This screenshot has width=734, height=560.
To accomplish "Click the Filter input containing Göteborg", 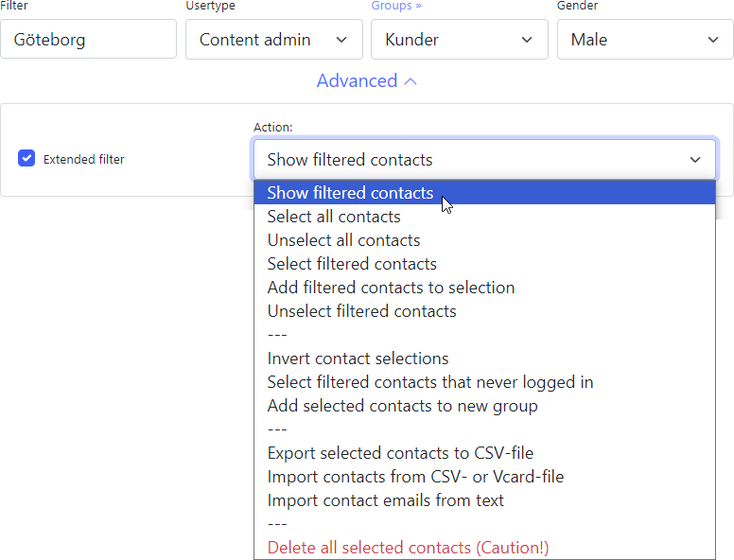I will point(89,40).
